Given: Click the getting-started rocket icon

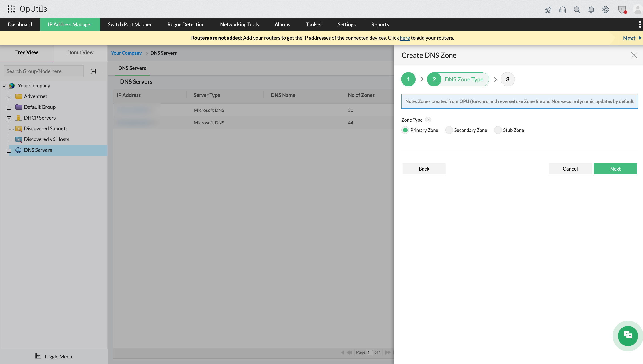Looking at the screenshot, I should click(x=548, y=9).
